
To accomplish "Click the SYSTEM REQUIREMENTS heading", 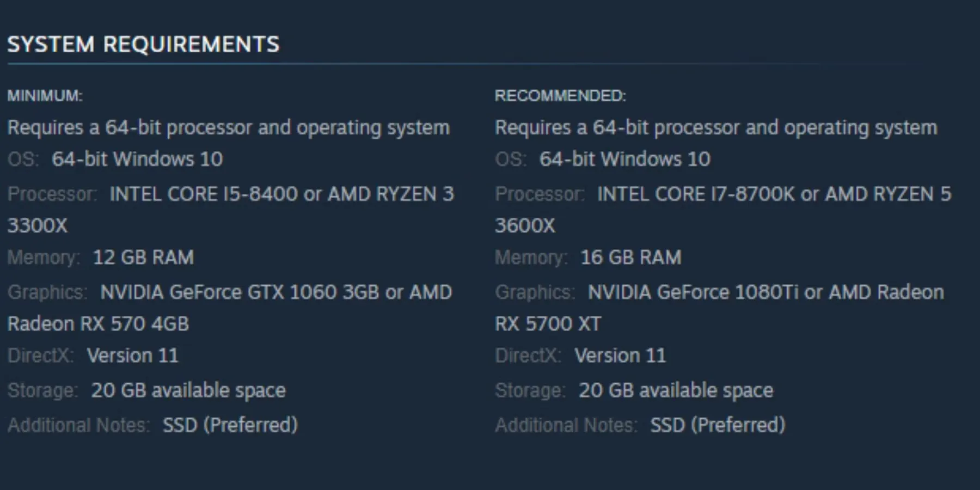I will pos(143,44).
